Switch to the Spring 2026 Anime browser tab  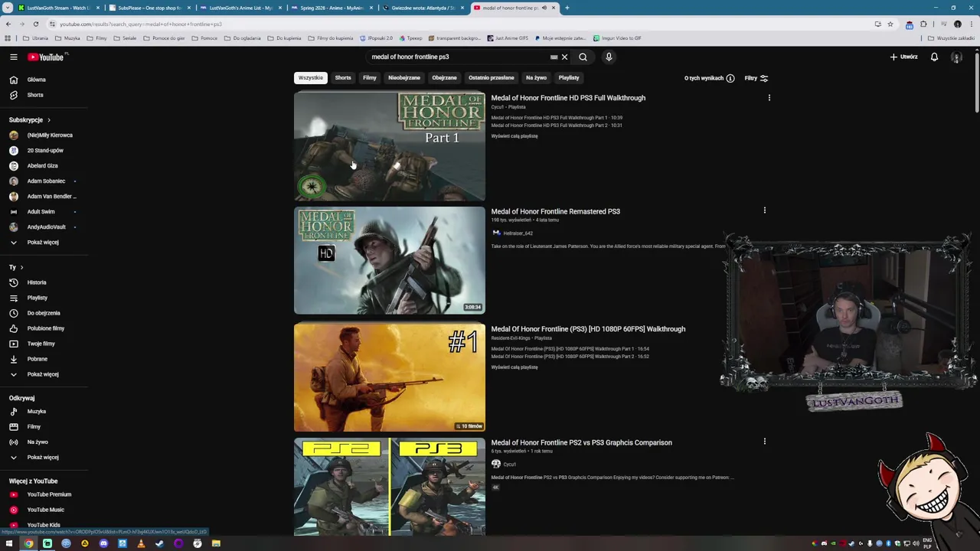pyautogui.click(x=332, y=8)
